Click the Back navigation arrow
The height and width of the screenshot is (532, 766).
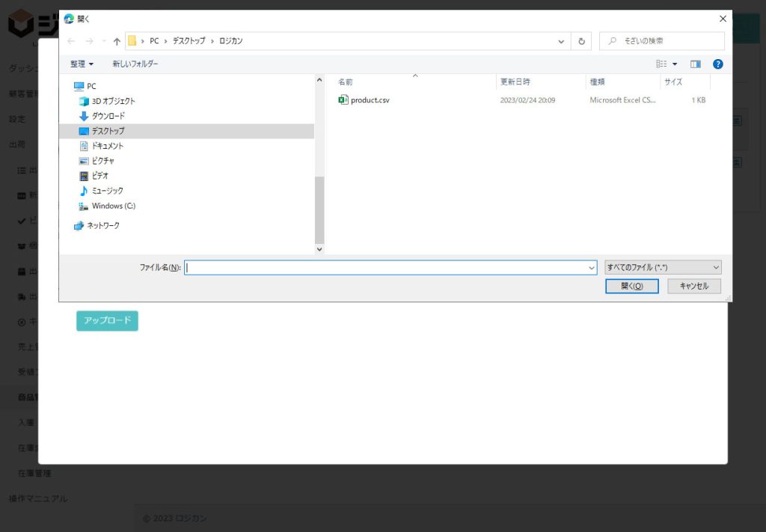coord(71,41)
